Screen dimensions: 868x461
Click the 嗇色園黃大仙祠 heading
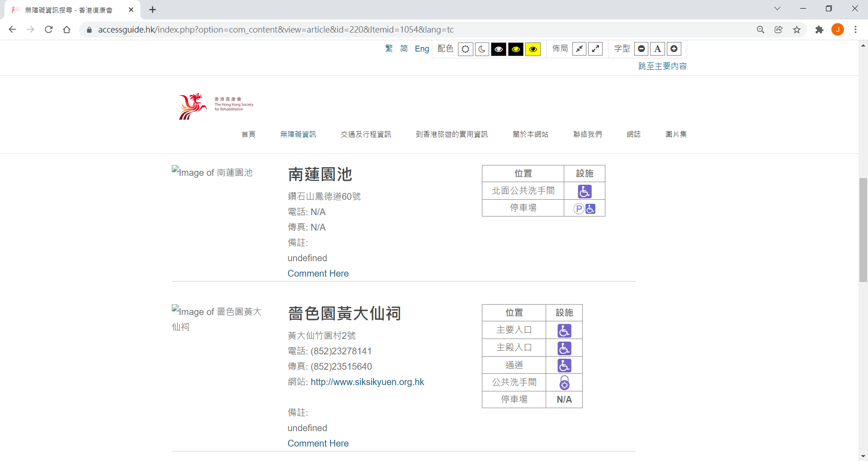coord(344,314)
